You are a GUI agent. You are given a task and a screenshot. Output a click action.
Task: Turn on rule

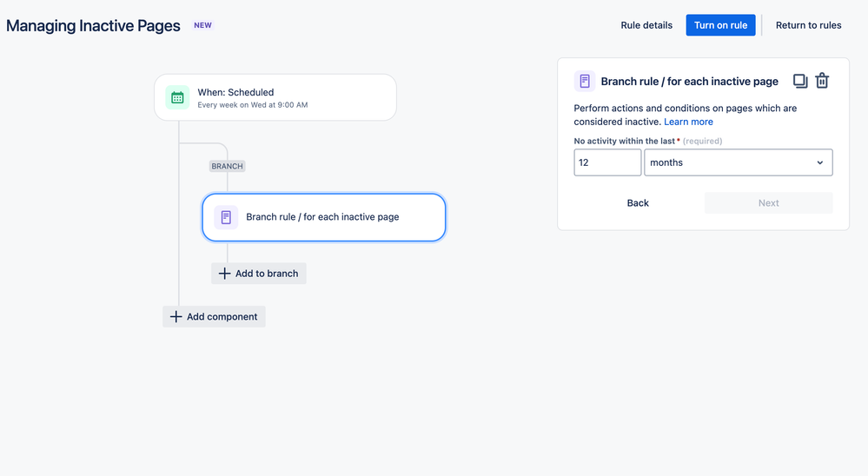click(x=721, y=25)
